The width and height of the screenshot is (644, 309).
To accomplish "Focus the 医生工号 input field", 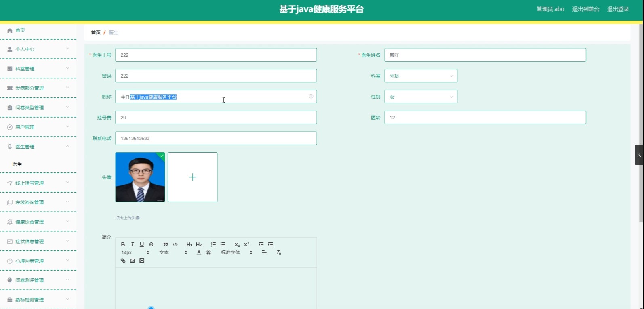I will 216,55.
